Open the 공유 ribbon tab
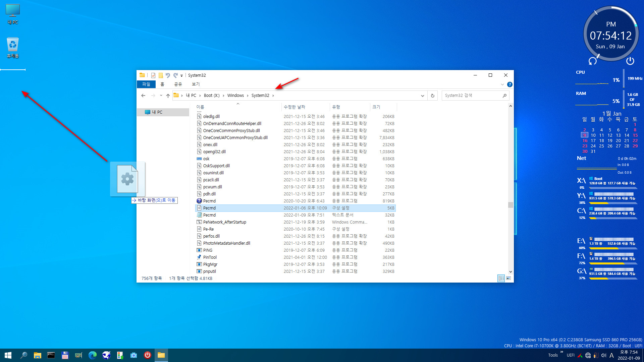This screenshot has height=362, width=644. pyautogui.click(x=178, y=84)
